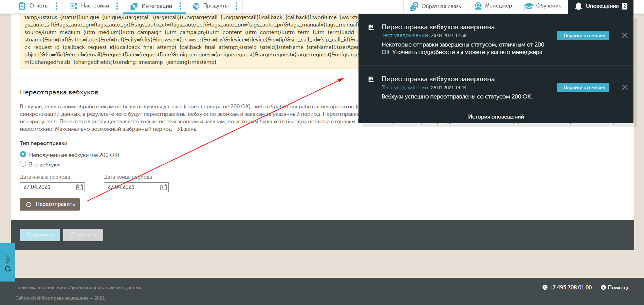Open the three-dot menu next to Интеграции
The image size is (644, 305).
pos(180,6)
